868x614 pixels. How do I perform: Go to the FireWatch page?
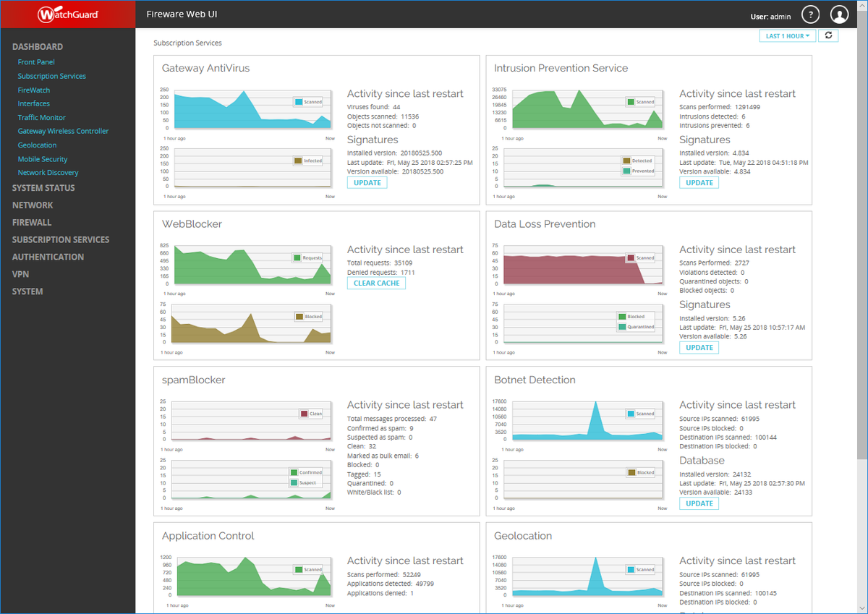click(34, 90)
